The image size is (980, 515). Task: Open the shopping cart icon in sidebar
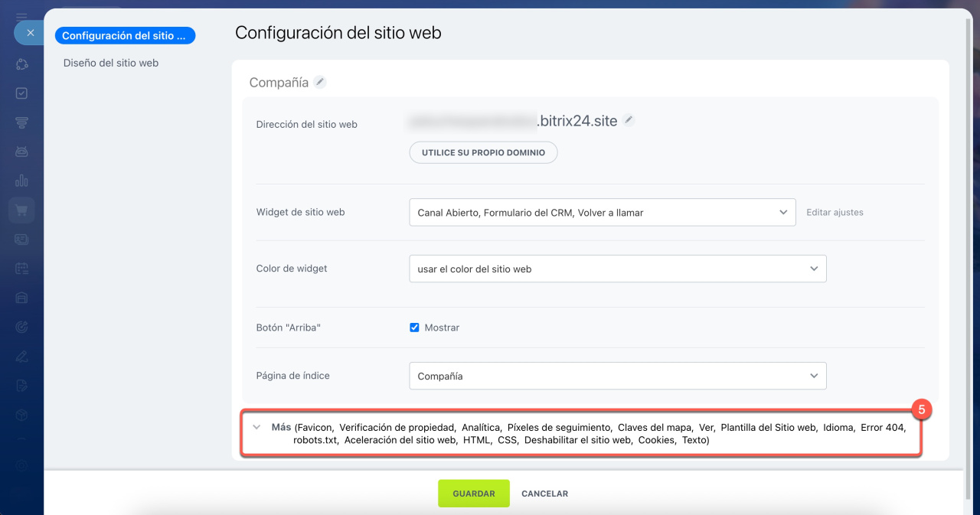21,210
